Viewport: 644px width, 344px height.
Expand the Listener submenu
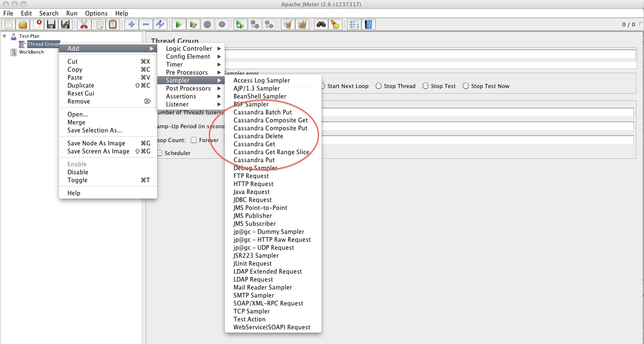pyautogui.click(x=191, y=104)
